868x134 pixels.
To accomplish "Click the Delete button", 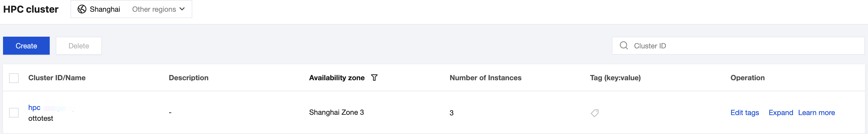I will click(x=78, y=46).
